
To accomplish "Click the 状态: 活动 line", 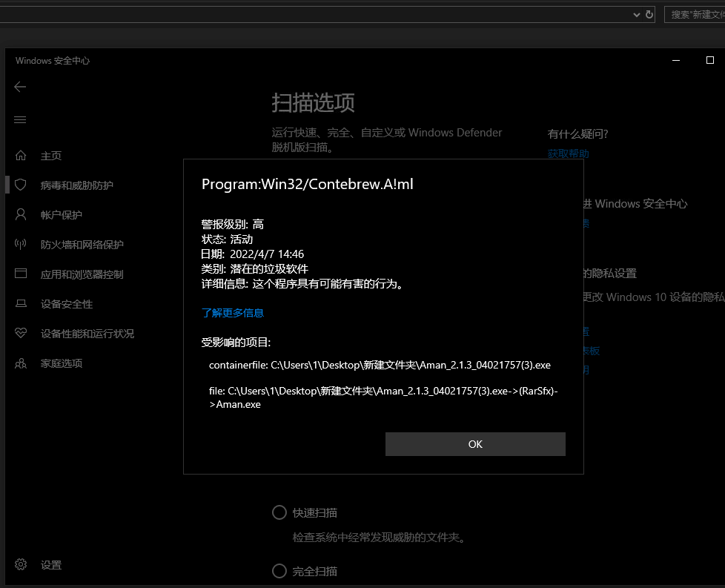I will click(x=227, y=240).
